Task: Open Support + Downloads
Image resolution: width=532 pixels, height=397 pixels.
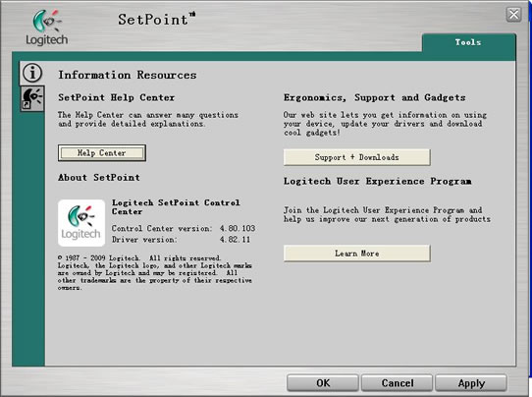Action: tap(357, 157)
